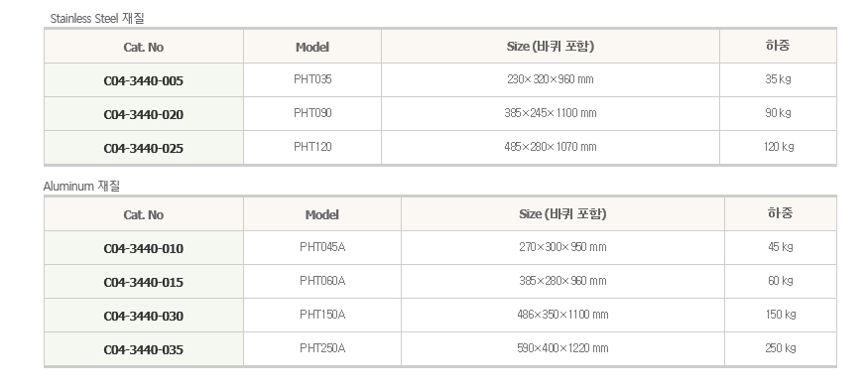Select catalog number C04-3440-005
Image resolution: width=868 pixels, height=392 pixels.
coord(144,80)
